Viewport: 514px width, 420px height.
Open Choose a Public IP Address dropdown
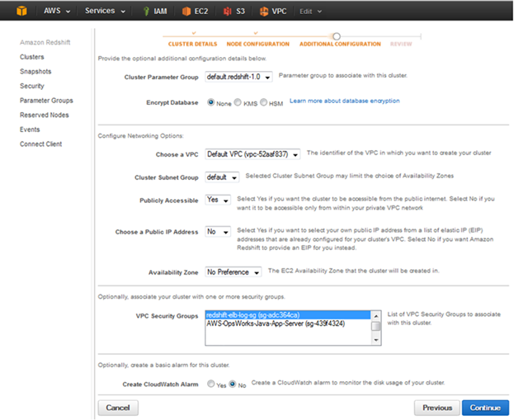point(218,232)
